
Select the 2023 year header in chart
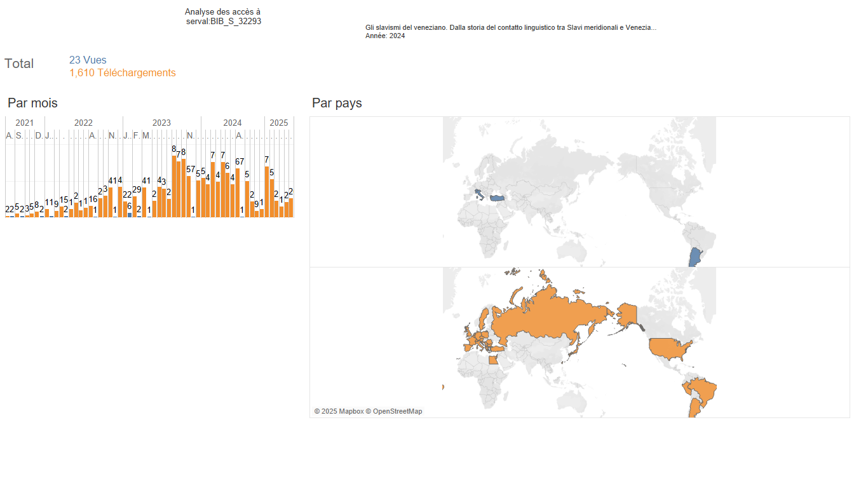pos(161,123)
